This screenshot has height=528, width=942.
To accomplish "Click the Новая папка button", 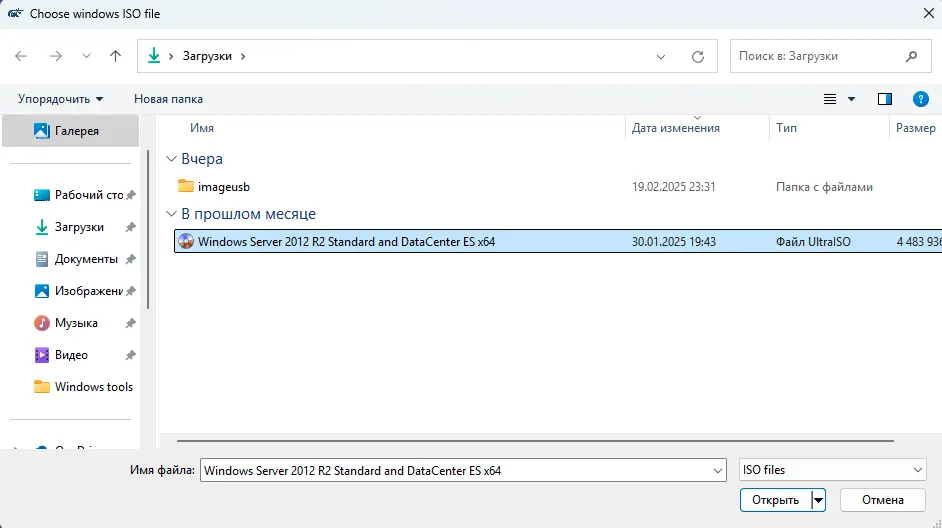I will click(x=168, y=99).
